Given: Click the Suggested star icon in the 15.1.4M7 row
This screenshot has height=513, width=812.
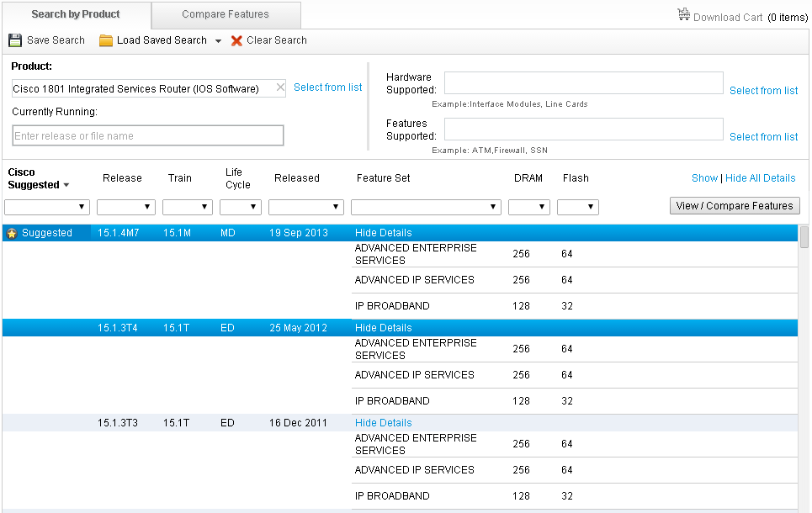Looking at the screenshot, I should 12,234.
